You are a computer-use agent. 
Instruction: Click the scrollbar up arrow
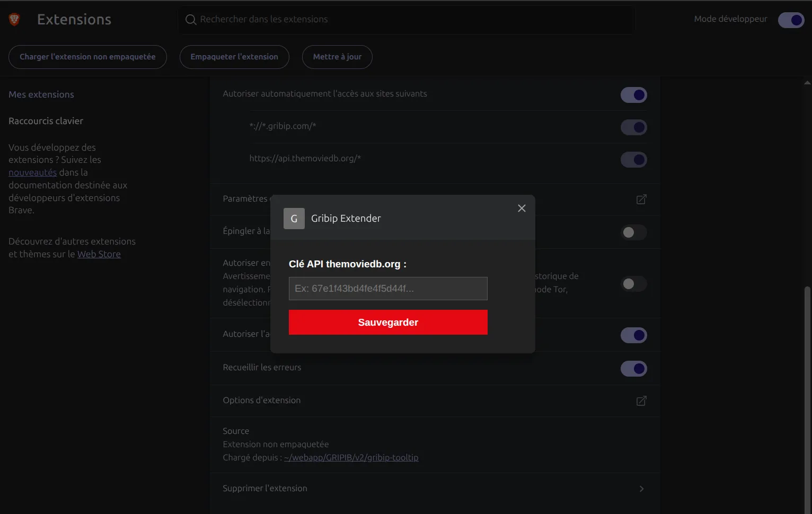[x=807, y=83]
